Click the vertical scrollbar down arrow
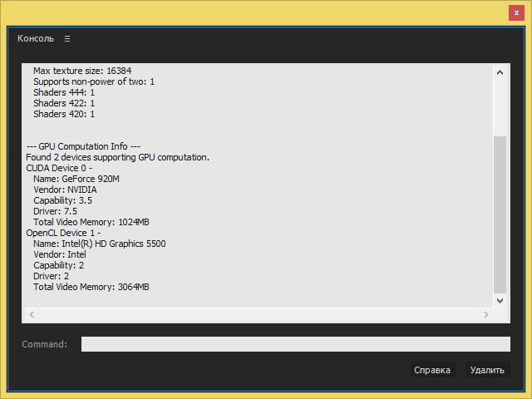This screenshot has height=399, width=532. (x=500, y=301)
